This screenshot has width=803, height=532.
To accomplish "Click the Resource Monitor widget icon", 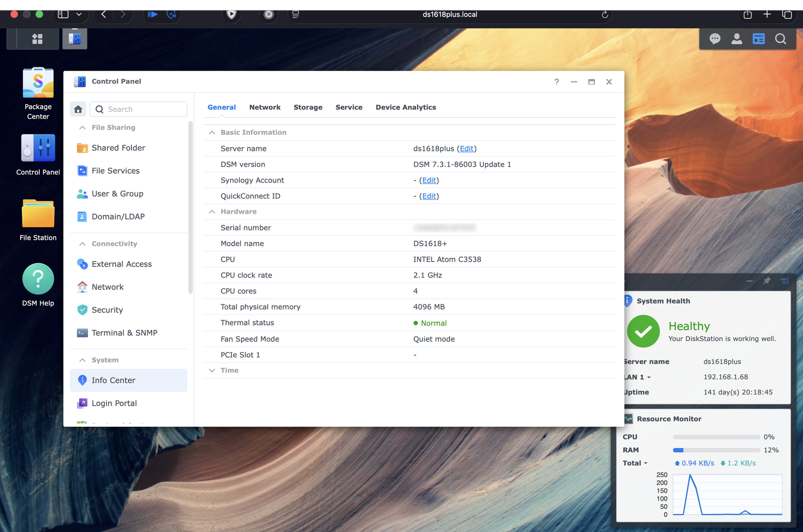I will tap(628, 419).
